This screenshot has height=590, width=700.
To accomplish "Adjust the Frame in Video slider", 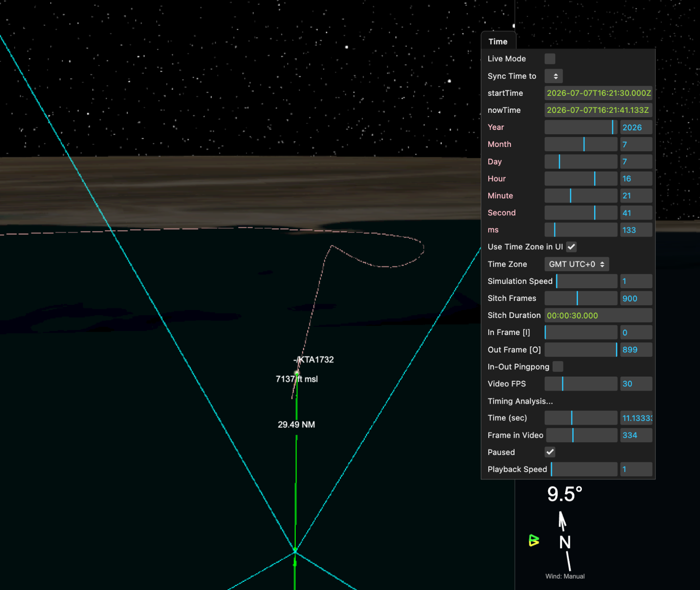I will [x=582, y=435].
